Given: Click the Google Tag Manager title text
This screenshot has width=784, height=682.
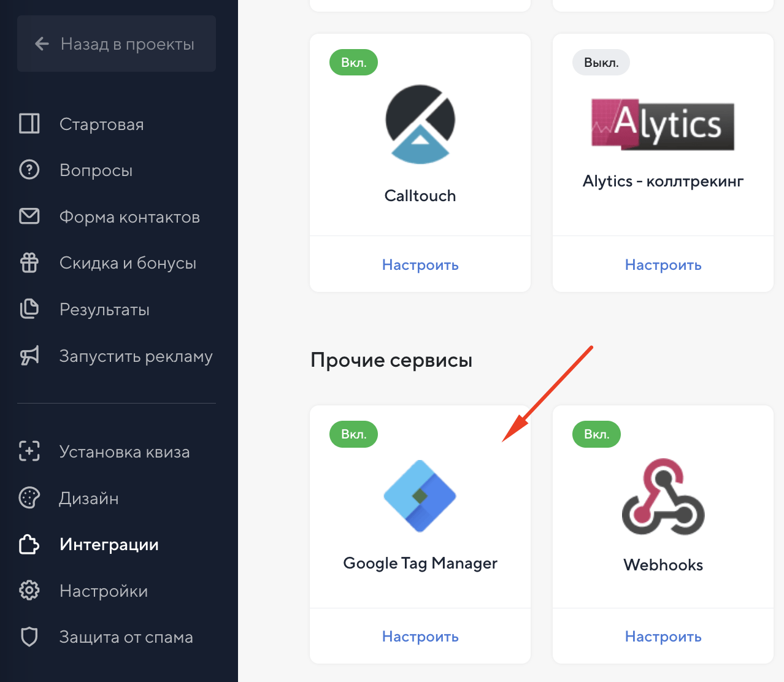Looking at the screenshot, I should pyautogui.click(x=420, y=563).
